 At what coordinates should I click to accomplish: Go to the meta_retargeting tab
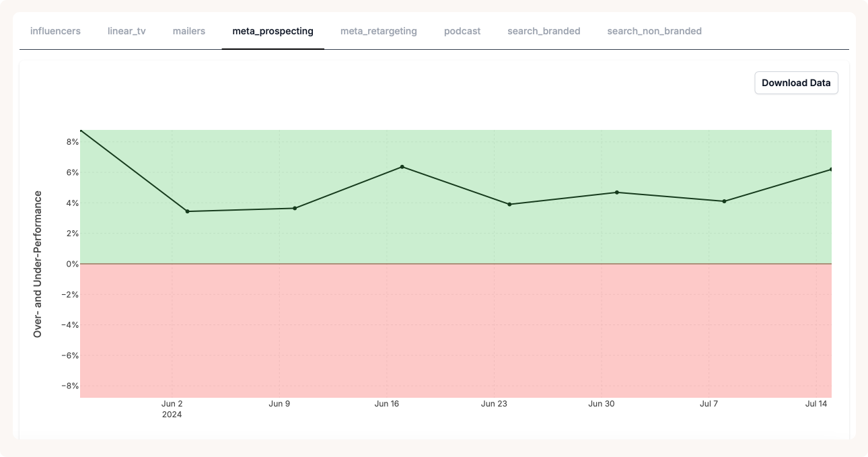378,31
